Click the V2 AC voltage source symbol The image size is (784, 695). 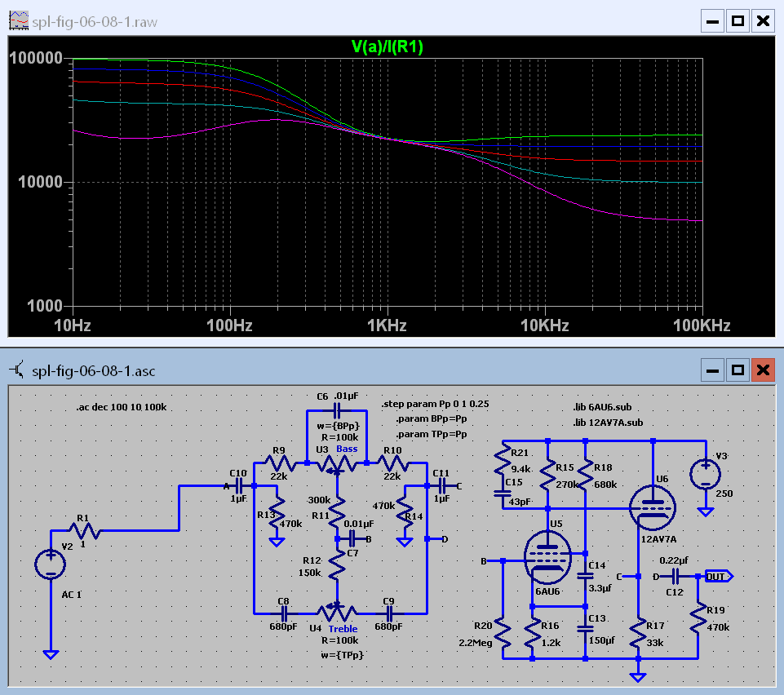pyautogui.click(x=51, y=564)
